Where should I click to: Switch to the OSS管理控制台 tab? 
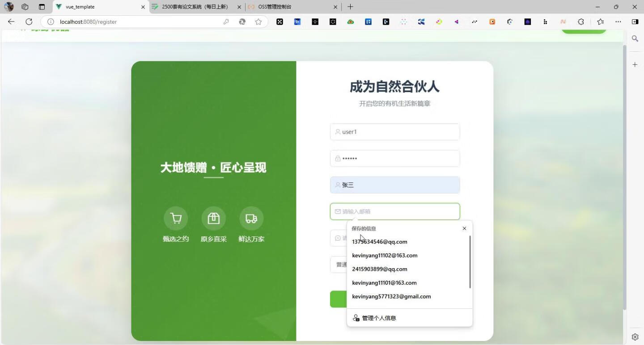coord(293,7)
